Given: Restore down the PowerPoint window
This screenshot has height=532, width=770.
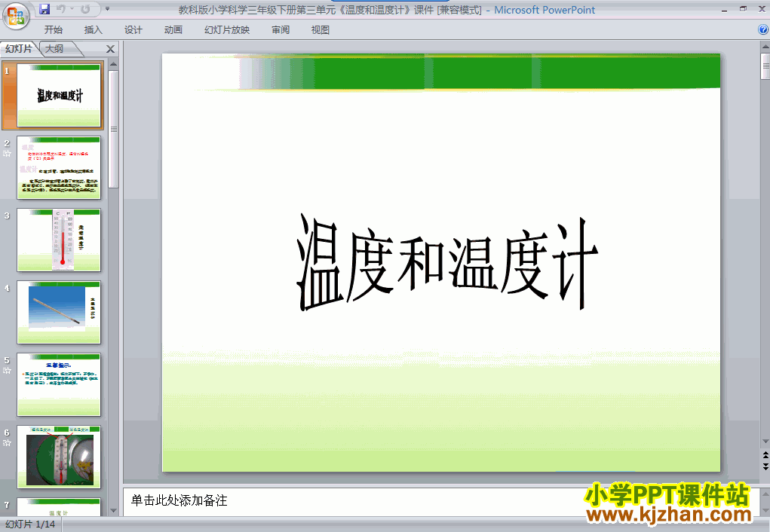Looking at the screenshot, I should tap(743, 9).
